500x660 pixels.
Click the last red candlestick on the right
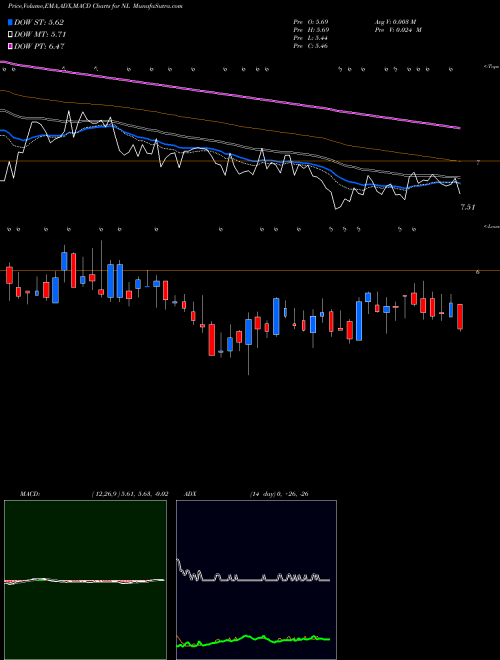[460, 317]
